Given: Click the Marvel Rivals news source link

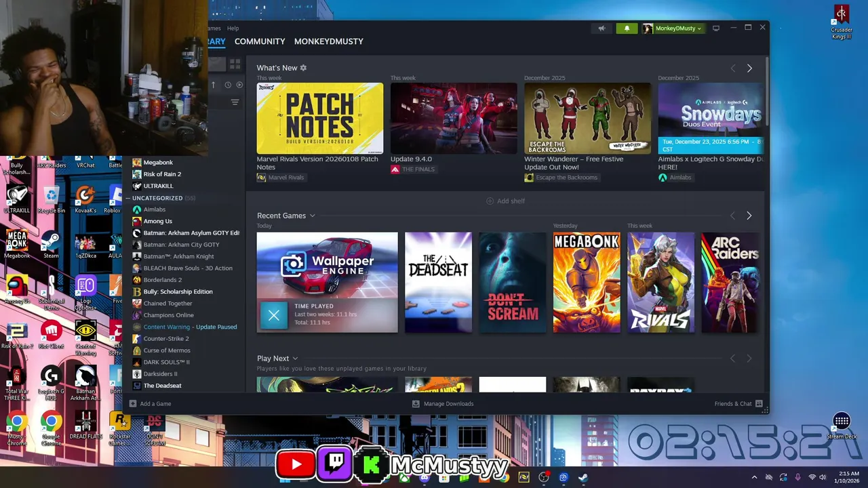Looking at the screenshot, I should (x=281, y=178).
